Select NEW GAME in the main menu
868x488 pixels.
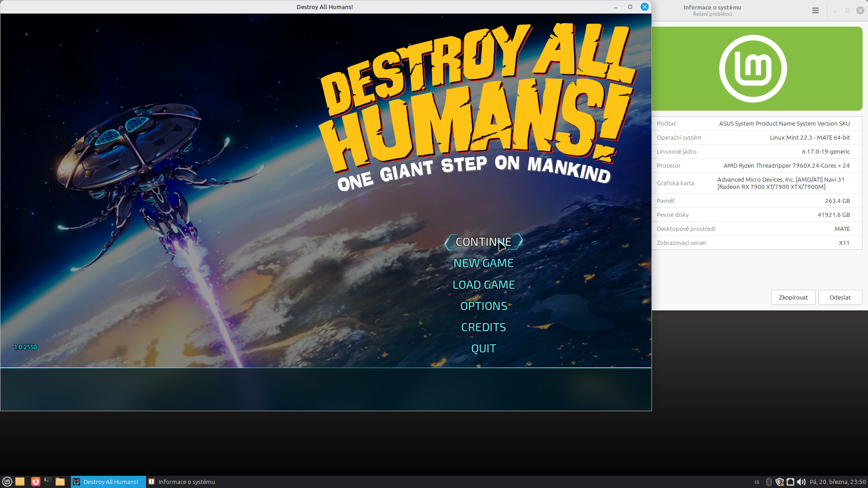483,263
